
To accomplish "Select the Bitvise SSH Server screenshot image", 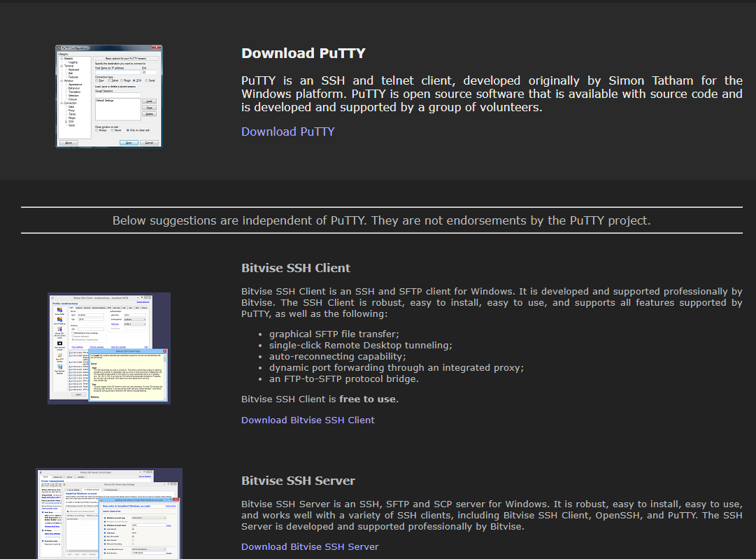I will [x=109, y=514].
